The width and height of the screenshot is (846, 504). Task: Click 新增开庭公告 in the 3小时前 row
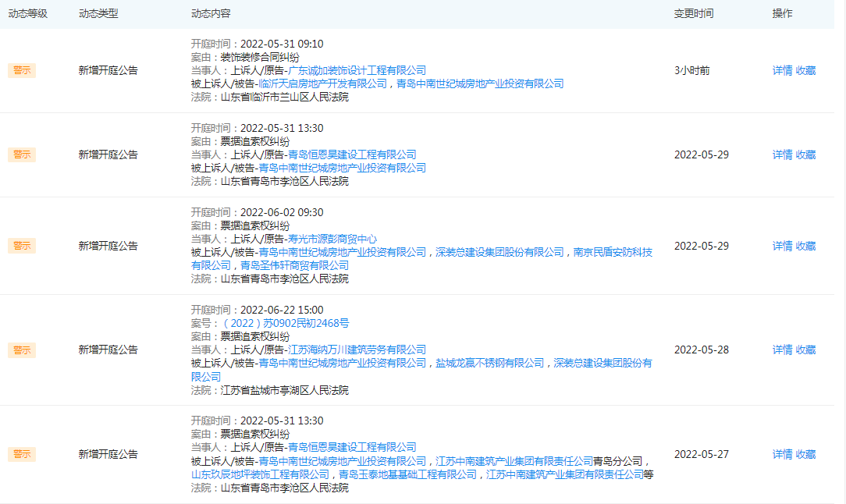click(108, 70)
